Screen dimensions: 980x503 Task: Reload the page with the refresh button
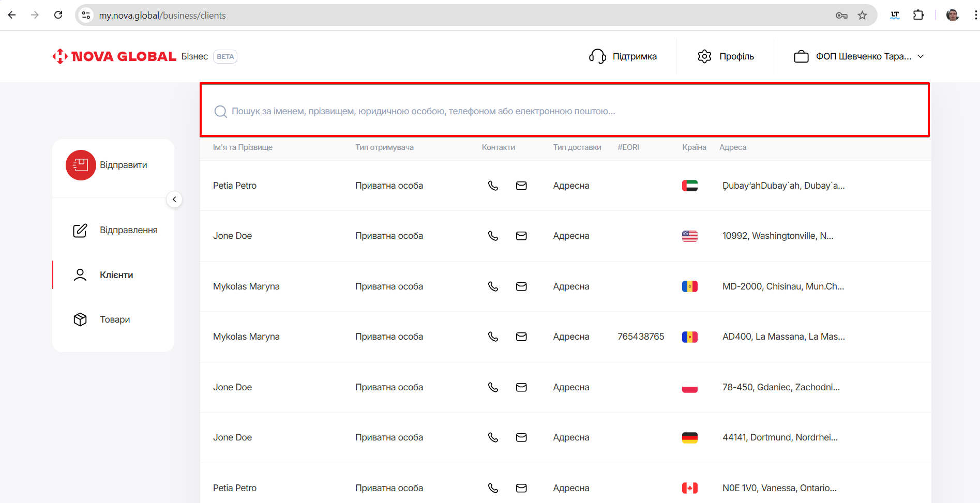tap(58, 15)
